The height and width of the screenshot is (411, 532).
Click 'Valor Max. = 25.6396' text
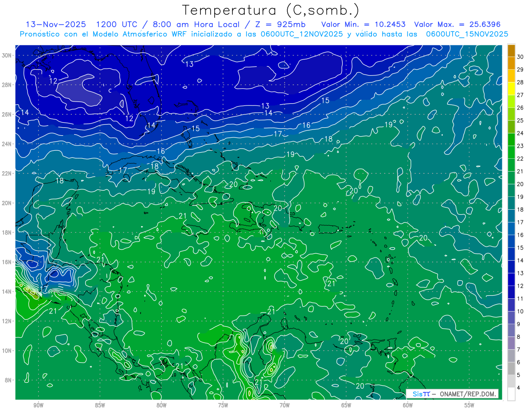[457, 24]
